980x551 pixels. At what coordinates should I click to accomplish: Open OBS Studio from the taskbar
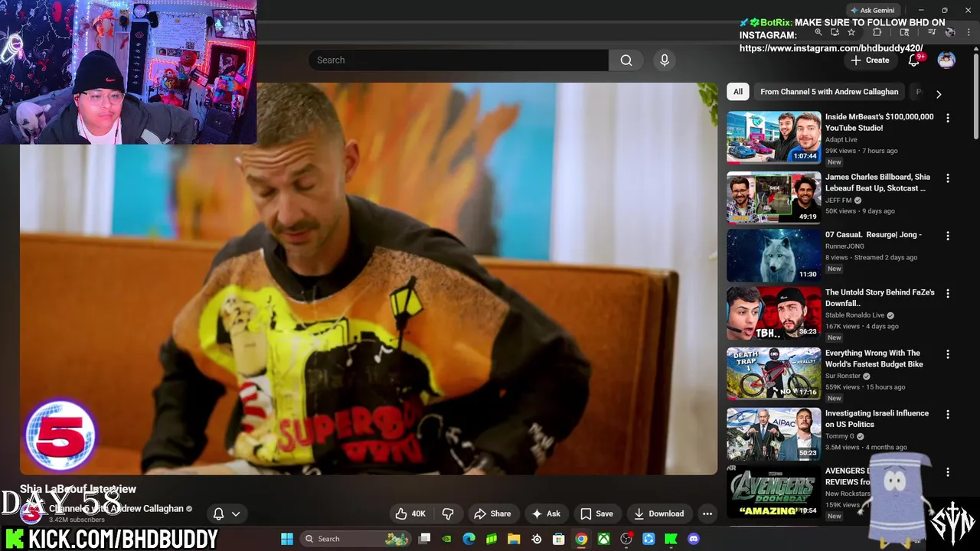626,539
